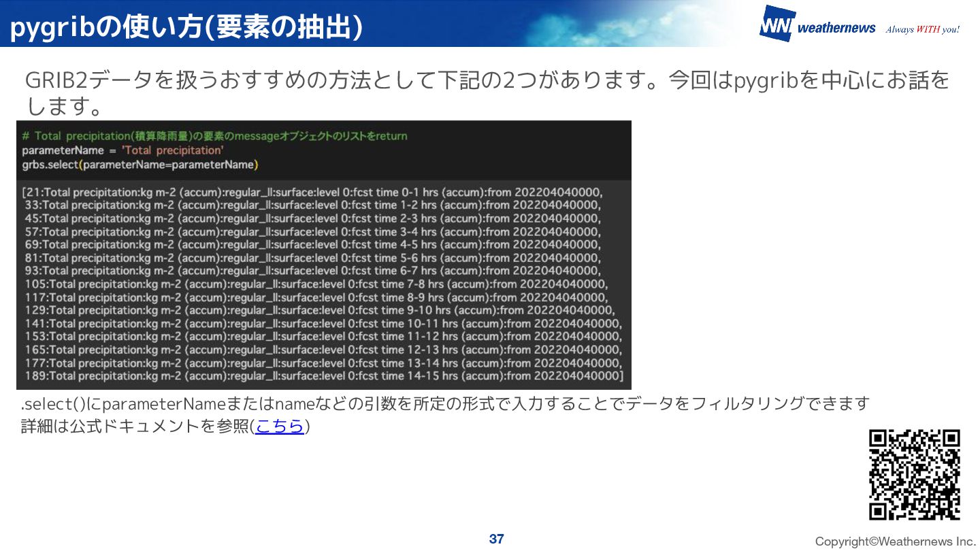Open the こちら documentation link
This screenshot has height=551, width=980.
click(280, 427)
